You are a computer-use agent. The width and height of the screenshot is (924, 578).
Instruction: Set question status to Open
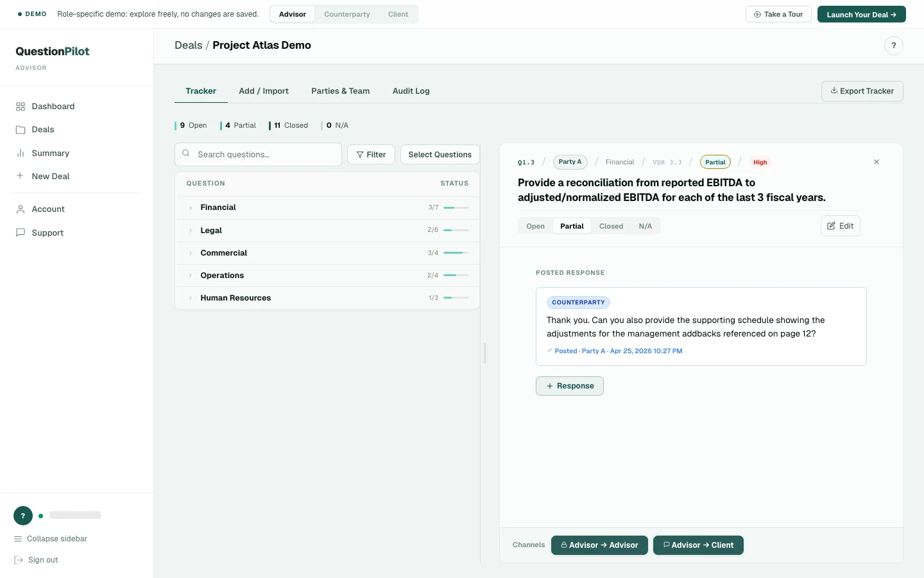coord(535,226)
